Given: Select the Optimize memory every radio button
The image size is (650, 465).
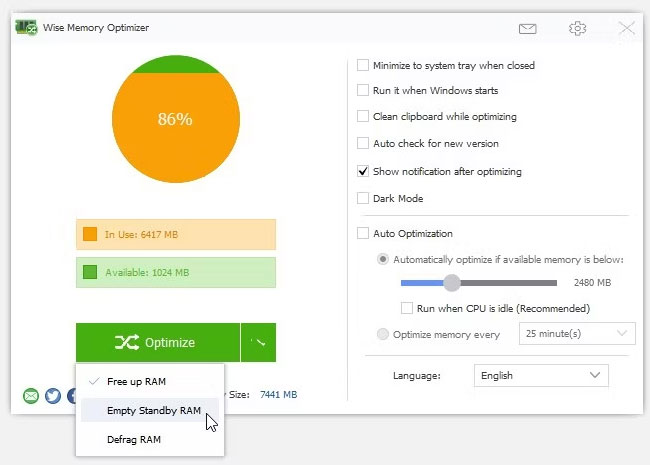Looking at the screenshot, I should click(x=383, y=334).
